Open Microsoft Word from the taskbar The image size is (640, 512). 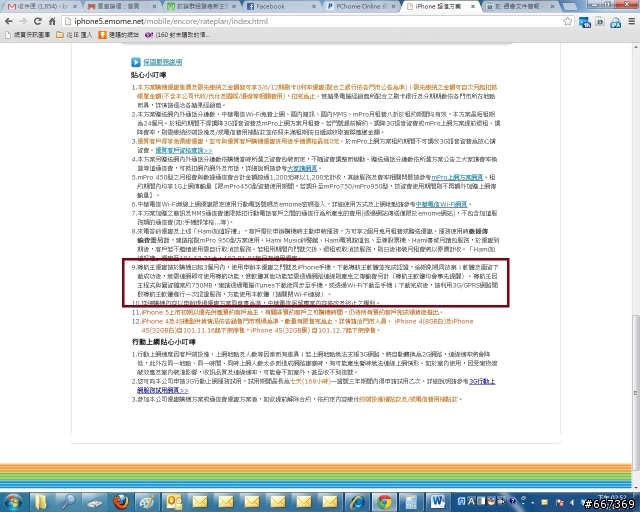pyautogui.click(x=438, y=502)
